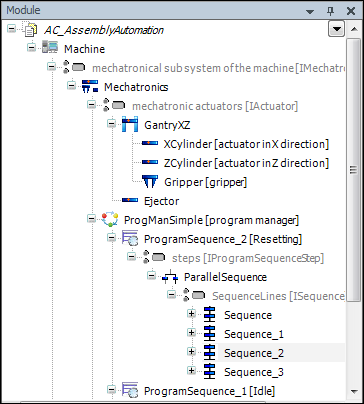
Task: Collapse the ProgramSequence_2 node
Action: (111, 238)
